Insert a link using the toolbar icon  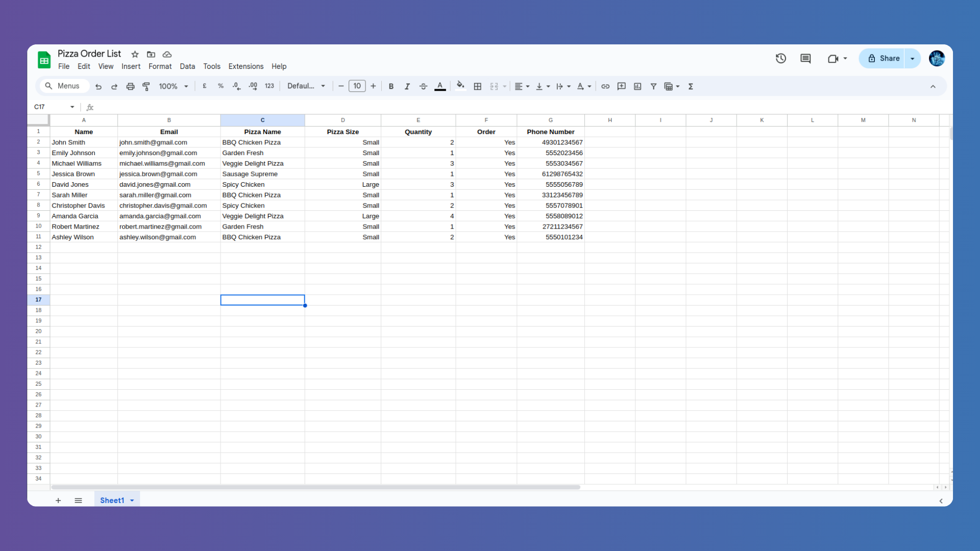(x=605, y=86)
